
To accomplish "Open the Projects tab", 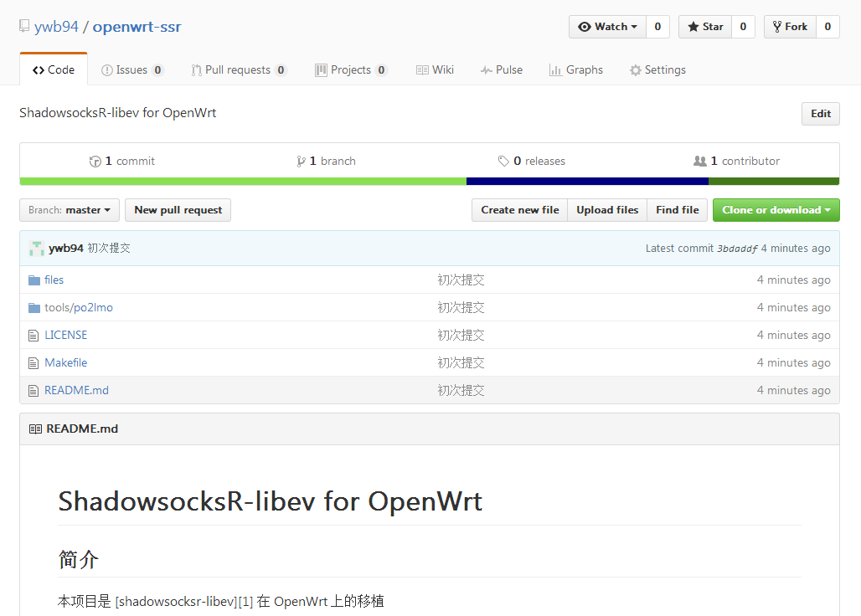I will point(352,70).
